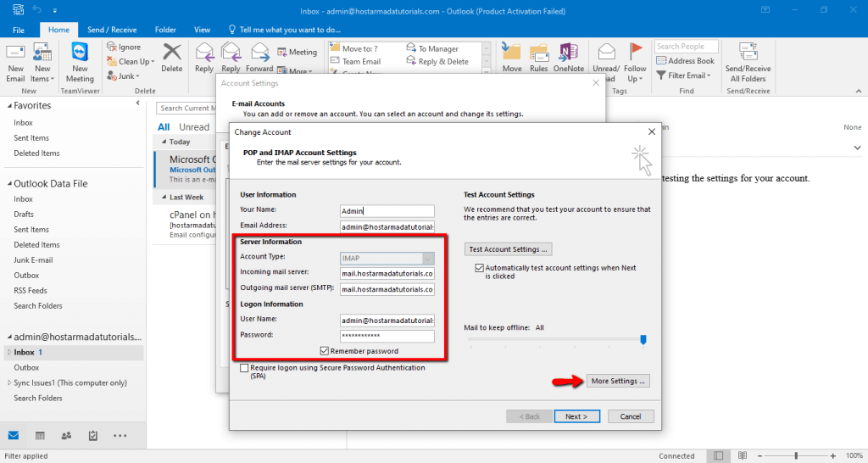Open the Address Book
The height and width of the screenshot is (463, 868).
pos(685,61)
